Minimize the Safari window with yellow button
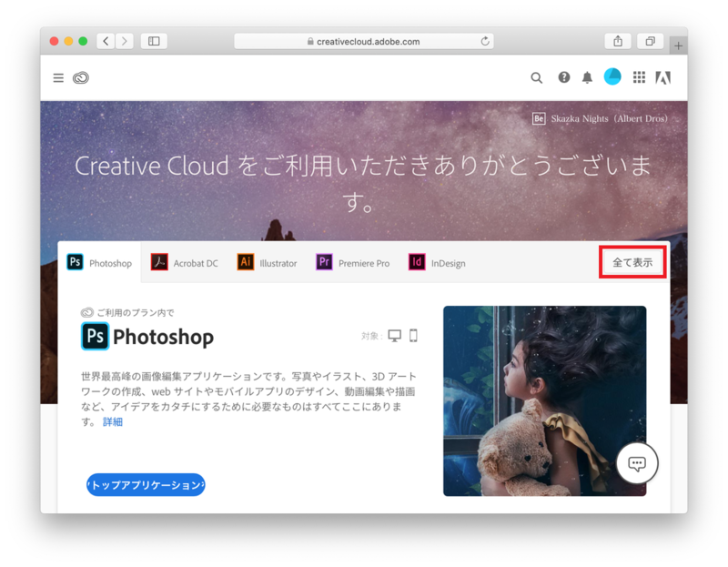The image size is (728, 567). click(x=68, y=41)
